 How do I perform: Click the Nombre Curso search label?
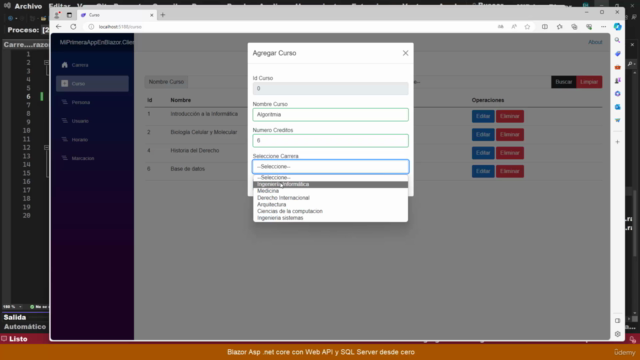point(166,82)
